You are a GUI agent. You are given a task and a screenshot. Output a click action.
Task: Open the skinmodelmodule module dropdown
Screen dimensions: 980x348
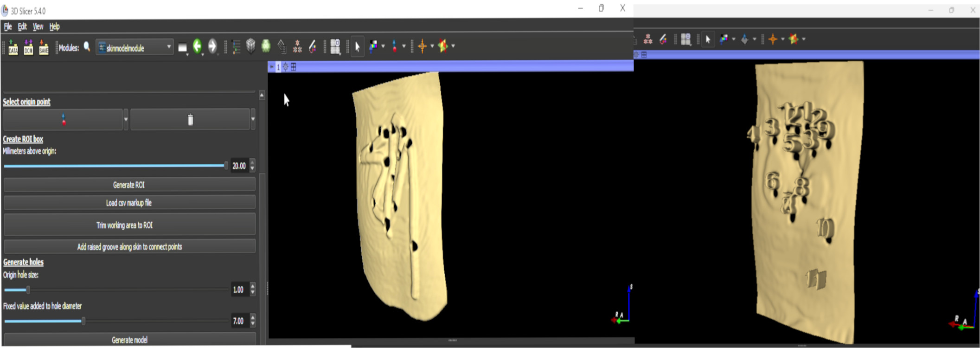point(135,47)
